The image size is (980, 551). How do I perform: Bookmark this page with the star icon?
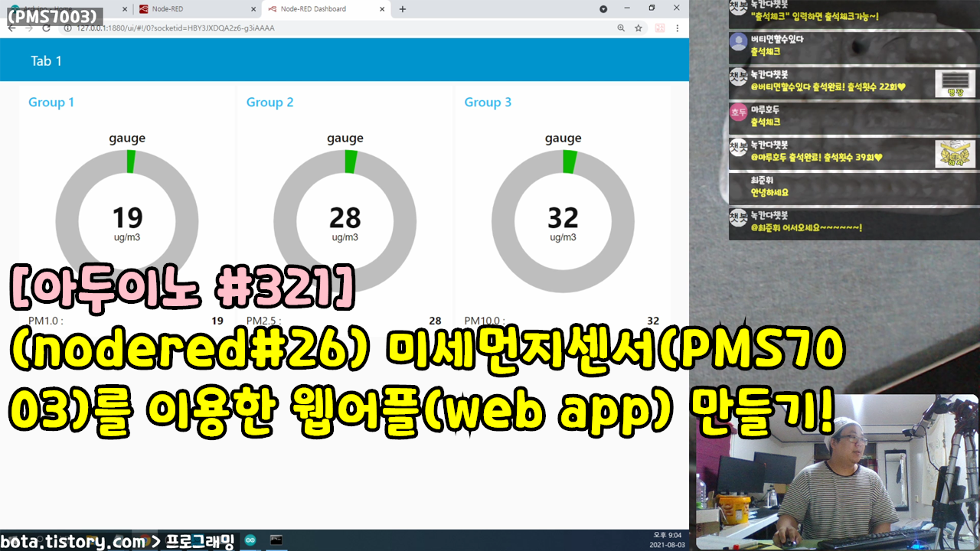[x=639, y=28]
